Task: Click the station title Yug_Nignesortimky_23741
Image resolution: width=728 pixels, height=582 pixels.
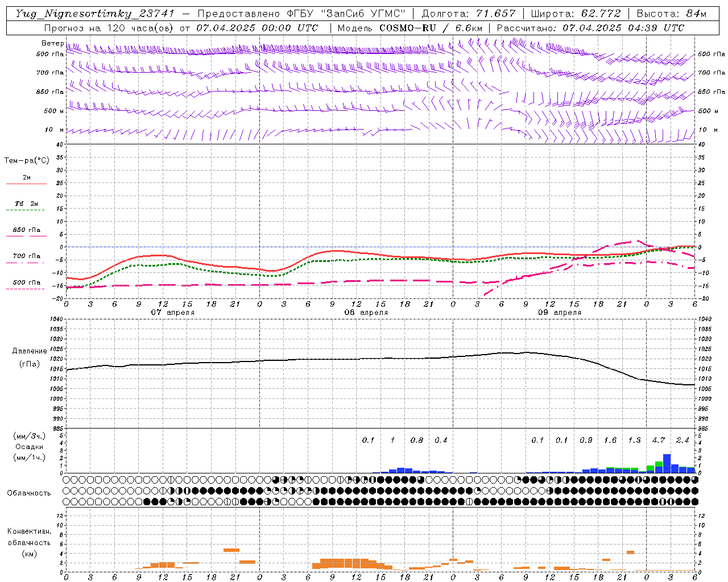Action: tap(94, 14)
